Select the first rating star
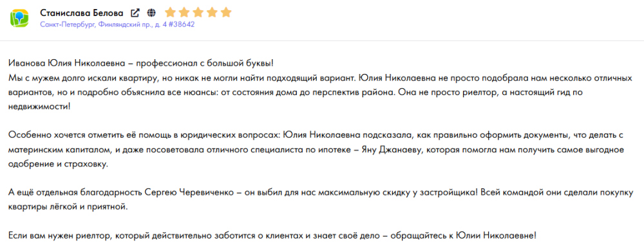This screenshot has width=644, height=252. (x=171, y=12)
